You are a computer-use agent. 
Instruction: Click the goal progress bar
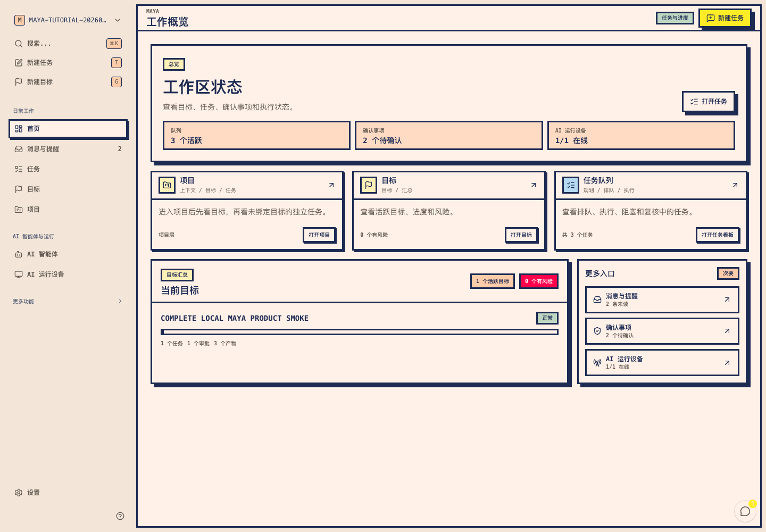(360, 332)
